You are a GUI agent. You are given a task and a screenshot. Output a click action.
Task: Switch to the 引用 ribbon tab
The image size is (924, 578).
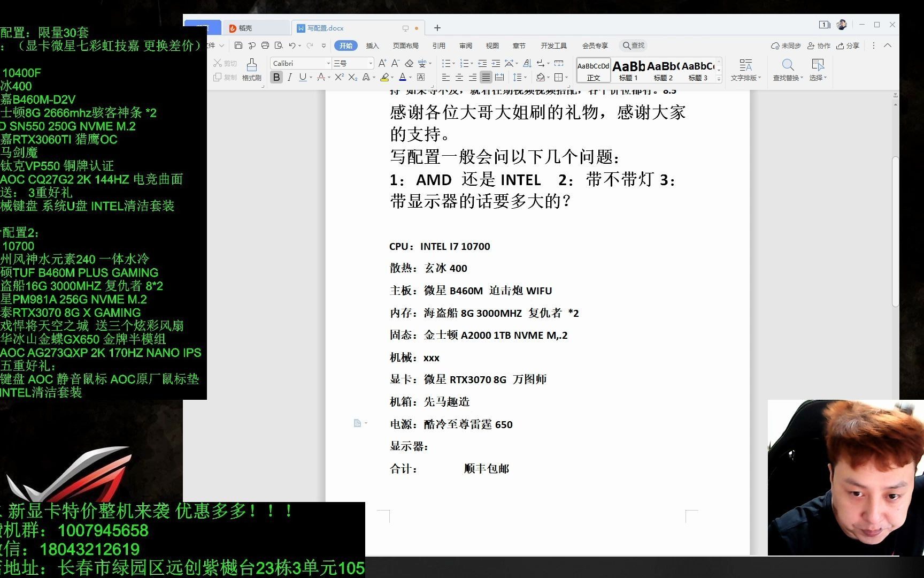(438, 45)
